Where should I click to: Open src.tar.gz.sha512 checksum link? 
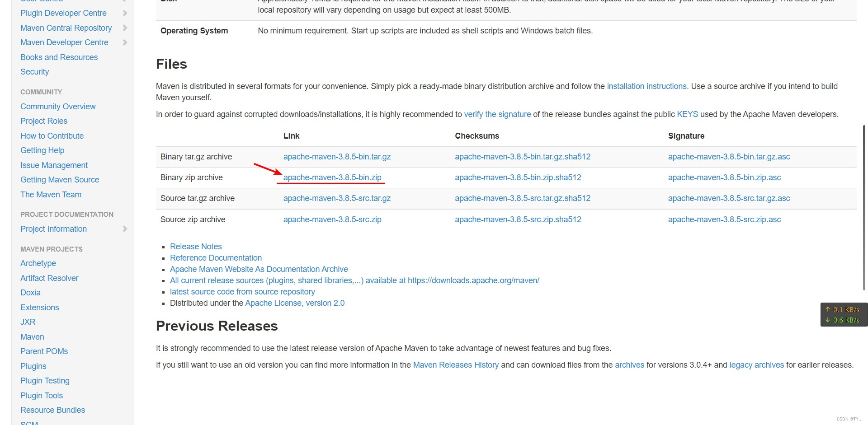(x=523, y=198)
